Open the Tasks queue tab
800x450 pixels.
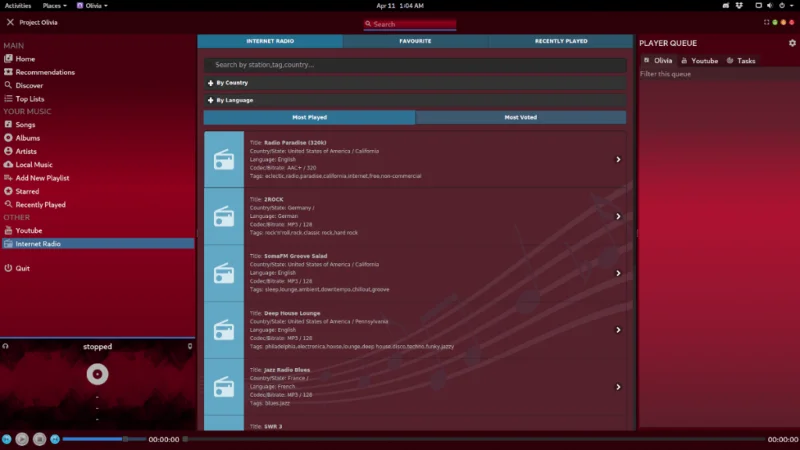point(741,60)
